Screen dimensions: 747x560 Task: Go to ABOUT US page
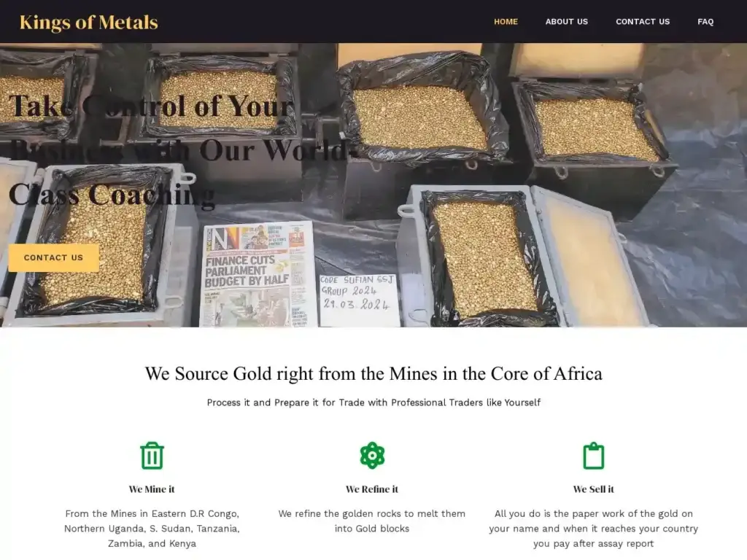566,21
